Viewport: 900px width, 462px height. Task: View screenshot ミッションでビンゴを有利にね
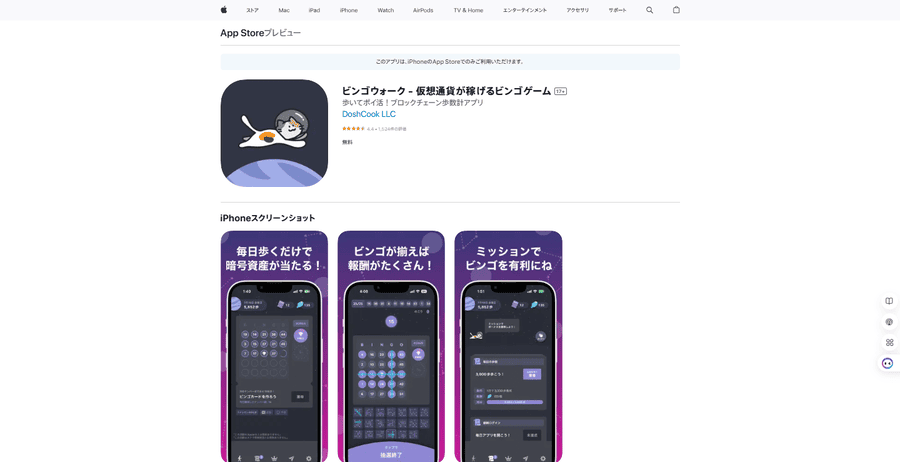509,346
